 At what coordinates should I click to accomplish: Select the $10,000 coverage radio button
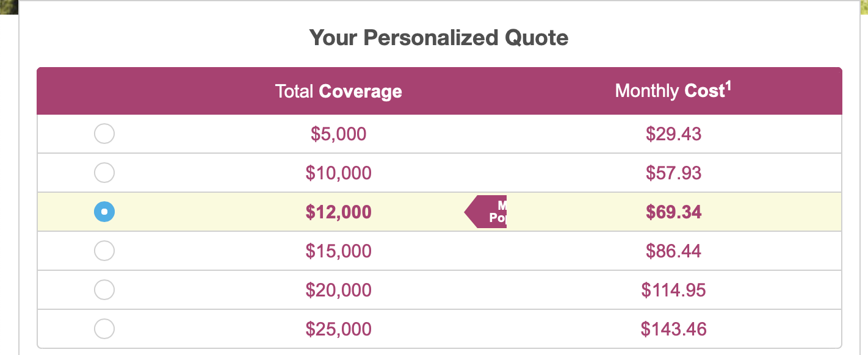point(104,173)
